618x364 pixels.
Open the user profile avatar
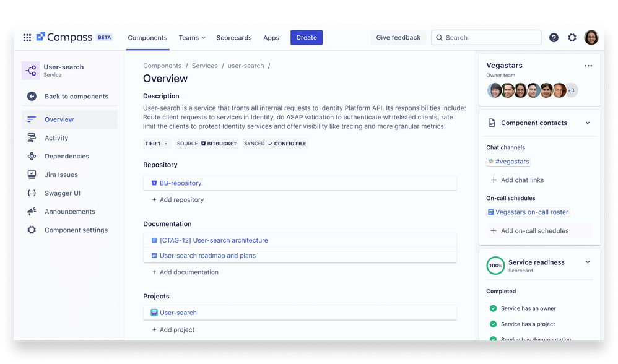(591, 37)
